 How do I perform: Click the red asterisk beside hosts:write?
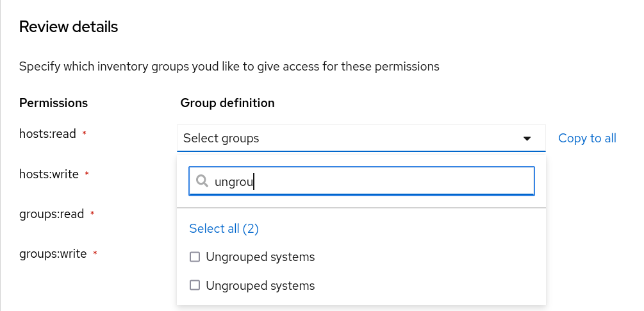pyautogui.click(x=87, y=174)
